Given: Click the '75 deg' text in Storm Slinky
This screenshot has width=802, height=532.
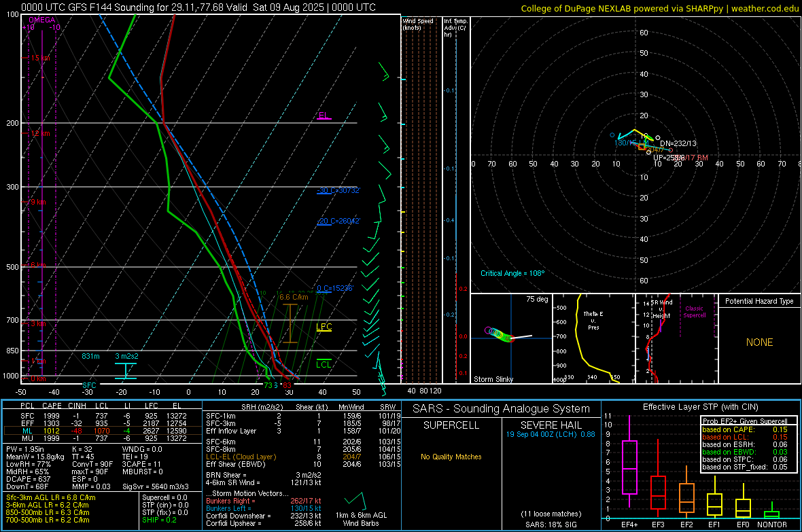Looking at the screenshot, I should (x=537, y=299).
